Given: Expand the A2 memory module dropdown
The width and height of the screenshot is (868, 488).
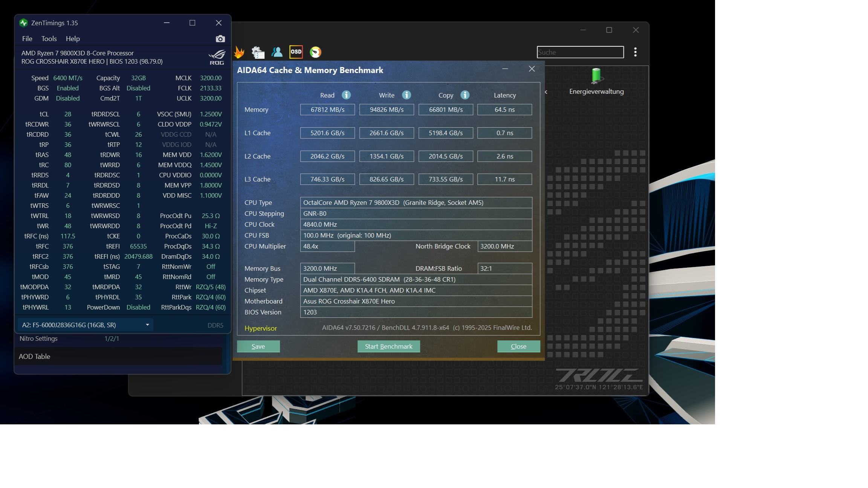Looking at the screenshot, I should click(x=147, y=325).
